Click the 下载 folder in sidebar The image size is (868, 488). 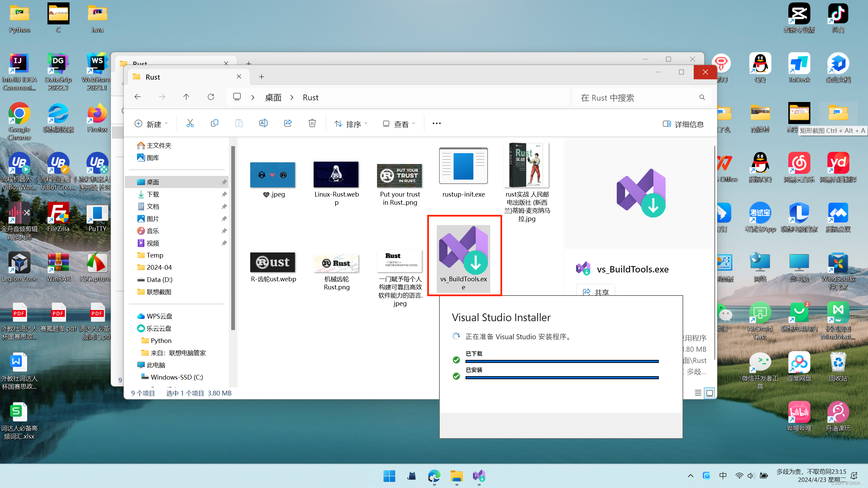(153, 194)
